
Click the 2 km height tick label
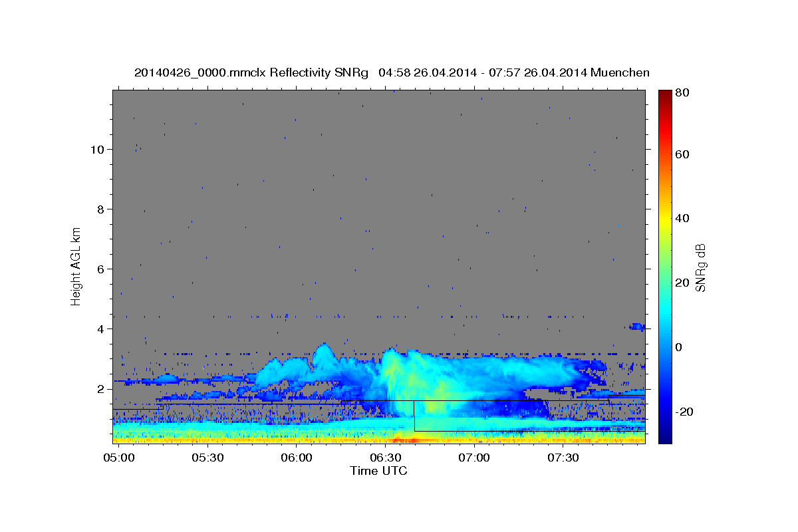(100, 388)
